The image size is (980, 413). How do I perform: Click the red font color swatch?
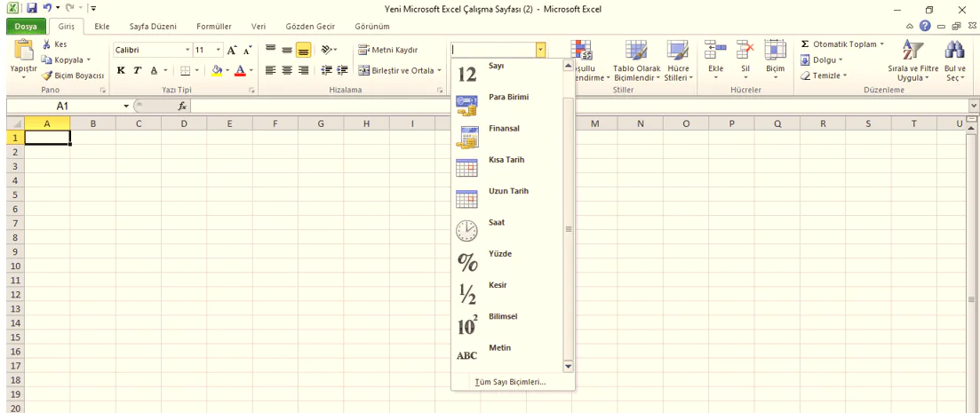click(239, 70)
